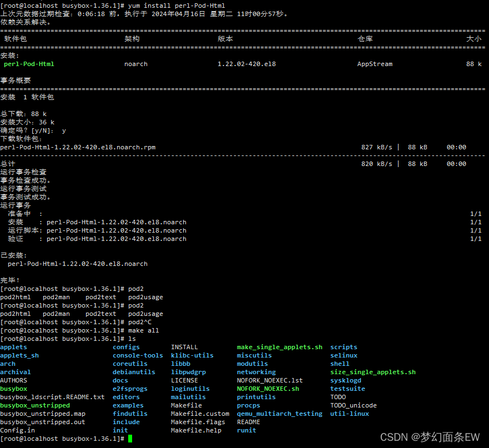Select the Config.in filename
Viewport: 489px width, 448px height.
coord(17,430)
